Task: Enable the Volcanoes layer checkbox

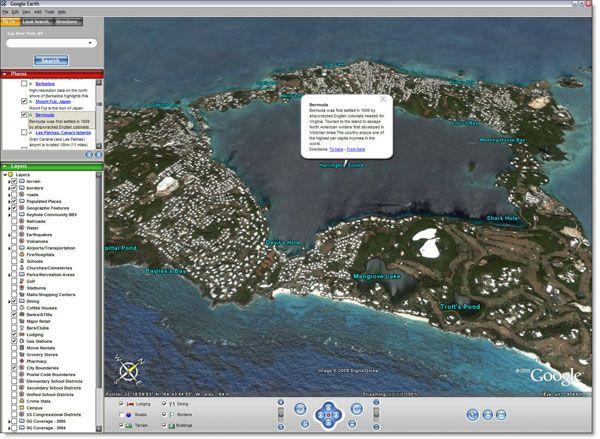Action: [14, 241]
